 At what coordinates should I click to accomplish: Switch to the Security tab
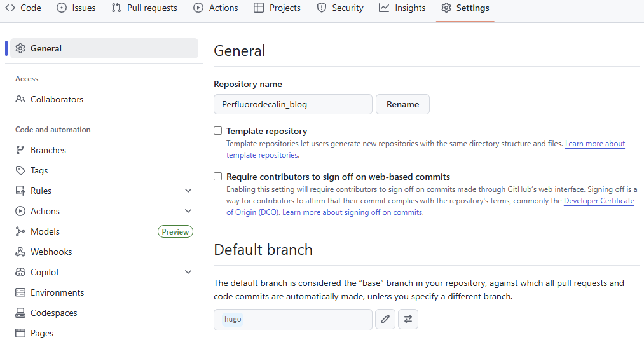click(340, 8)
